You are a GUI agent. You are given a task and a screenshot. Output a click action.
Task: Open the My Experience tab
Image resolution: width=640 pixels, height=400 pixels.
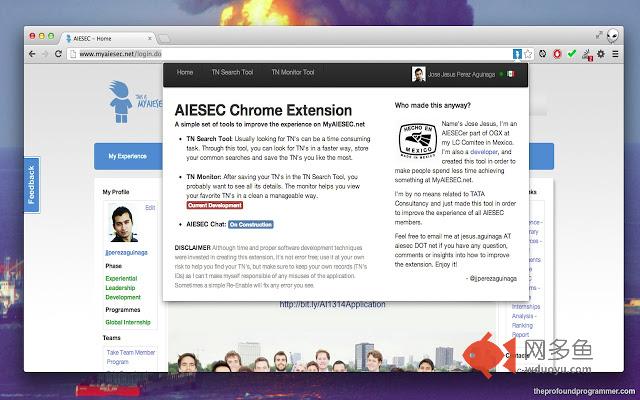[x=127, y=156]
